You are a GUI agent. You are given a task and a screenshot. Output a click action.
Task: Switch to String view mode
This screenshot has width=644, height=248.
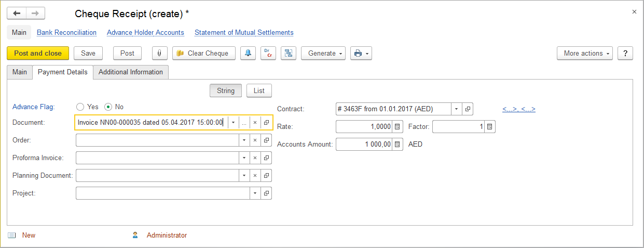(x=226, y=90)
